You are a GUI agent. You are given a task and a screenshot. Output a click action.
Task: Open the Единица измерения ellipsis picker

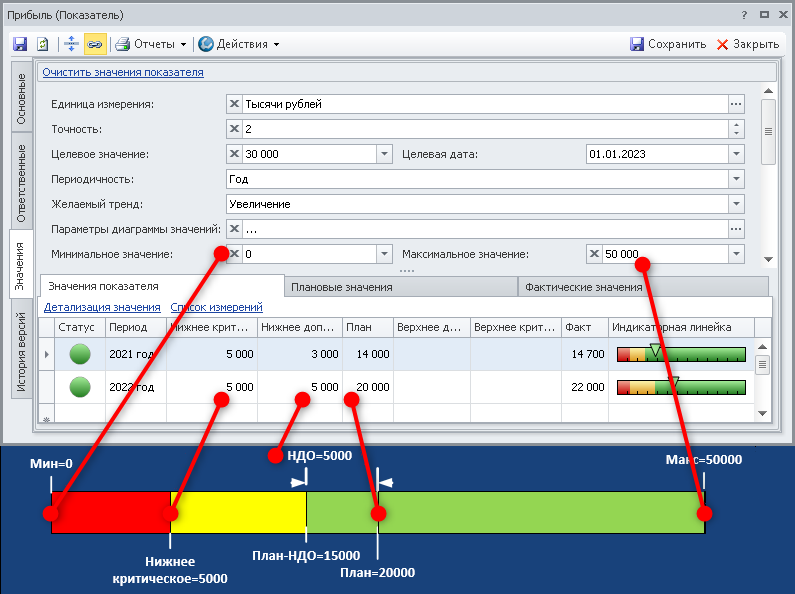pos(736,104)
